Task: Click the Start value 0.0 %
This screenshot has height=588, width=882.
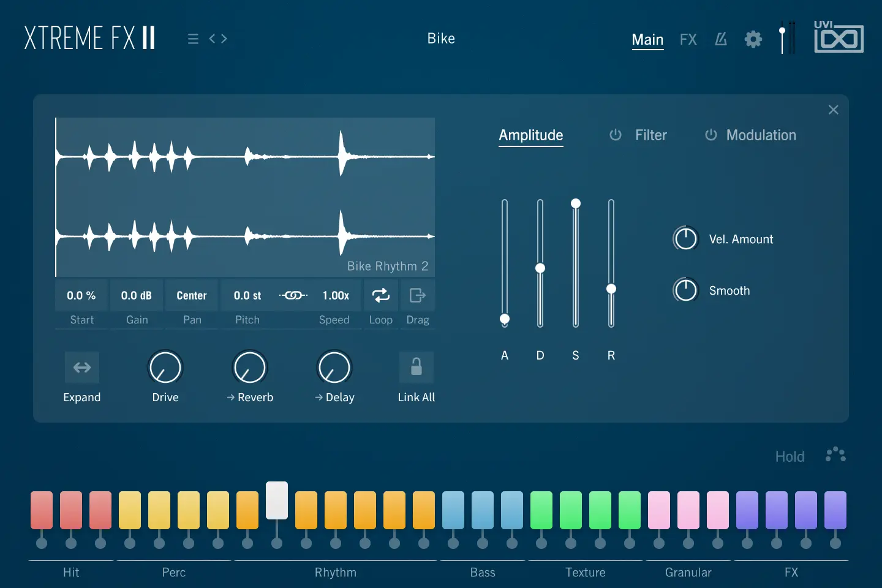Action: [x=81, y=295]
